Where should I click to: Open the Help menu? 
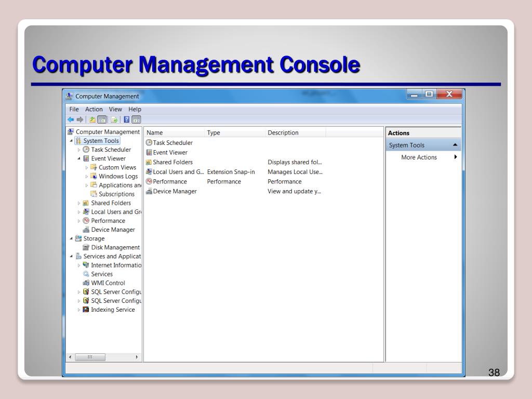(135, 109)
